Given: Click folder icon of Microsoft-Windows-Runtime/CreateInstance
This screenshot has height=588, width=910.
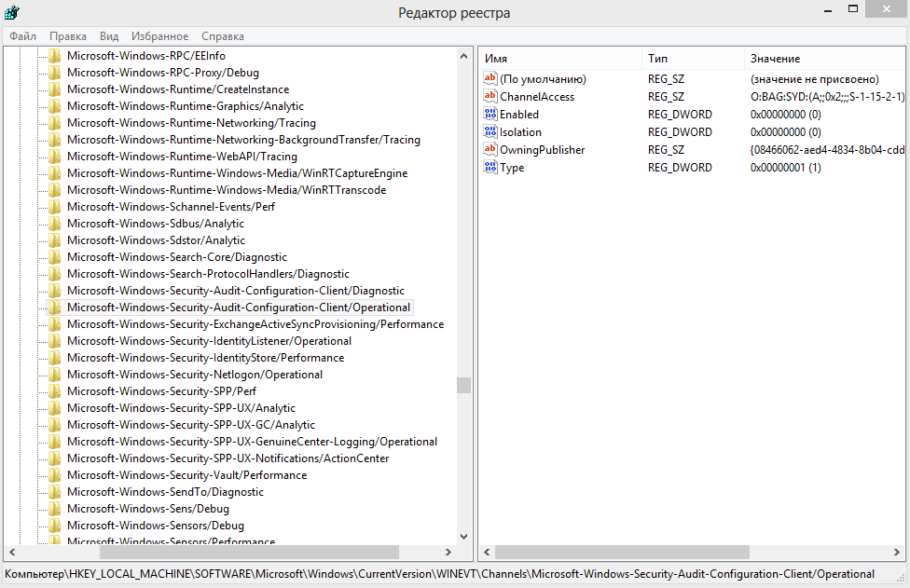Looking at the screenshot, I should click(x=55, y=89).
